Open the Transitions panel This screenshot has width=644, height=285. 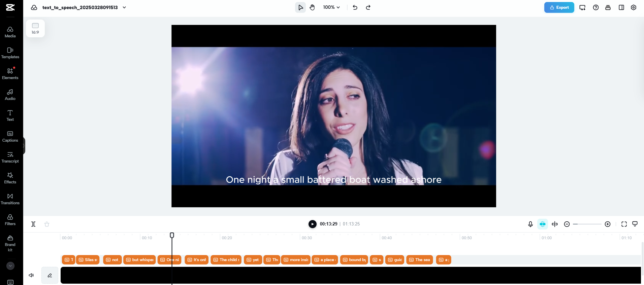(10, 199)
